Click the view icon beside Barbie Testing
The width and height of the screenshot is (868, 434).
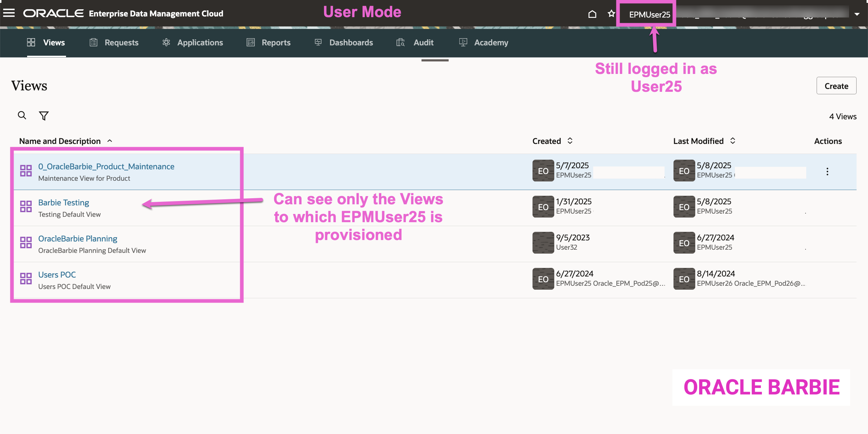26,206
